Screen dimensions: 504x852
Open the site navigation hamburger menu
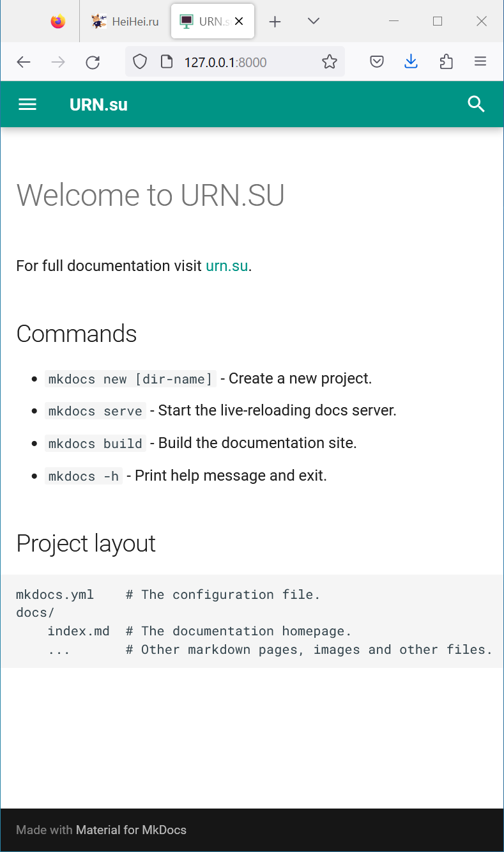pos(27,104)
